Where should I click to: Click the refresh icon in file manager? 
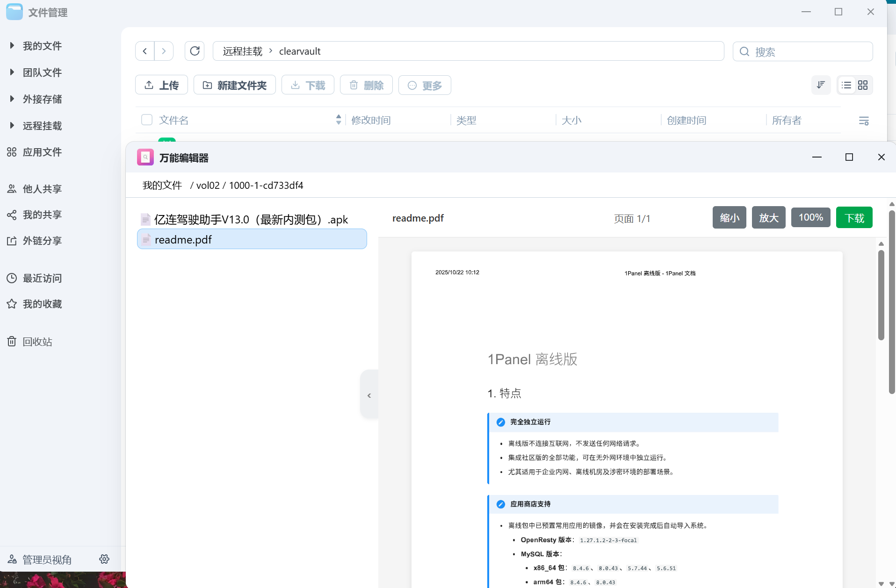195,51
